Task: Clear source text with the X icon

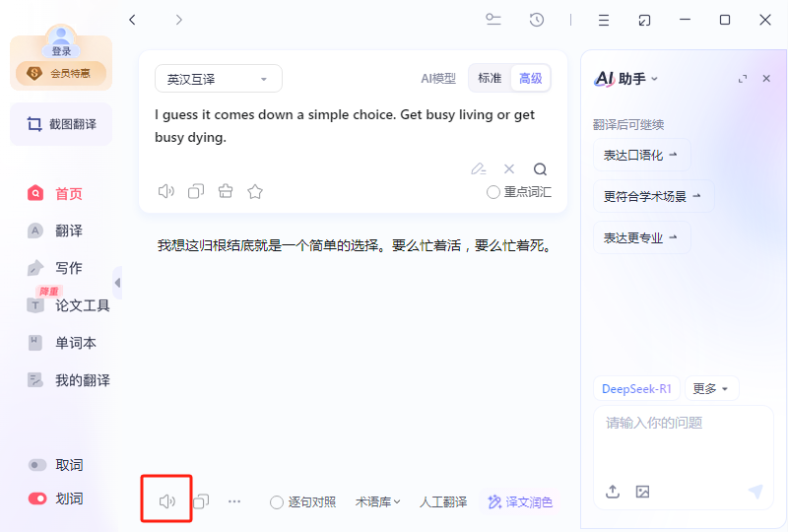Action: coord(509,168)
